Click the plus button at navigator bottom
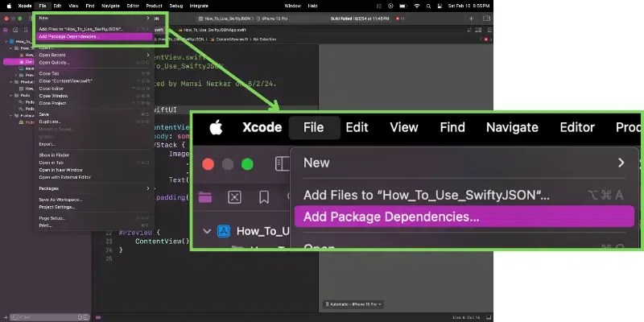The image size is (644, 322). [6, 317]
